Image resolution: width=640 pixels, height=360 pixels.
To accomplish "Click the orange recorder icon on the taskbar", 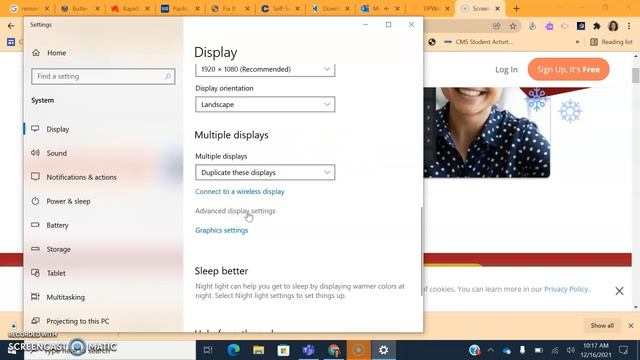I will click(x=358, y=350).
